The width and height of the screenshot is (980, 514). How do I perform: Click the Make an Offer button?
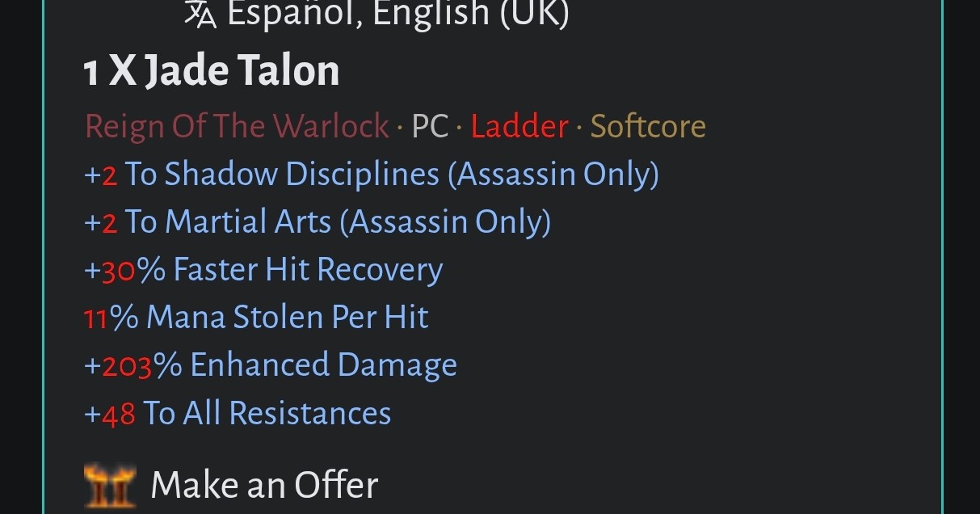pyautogui.click(x=263, y=485)
